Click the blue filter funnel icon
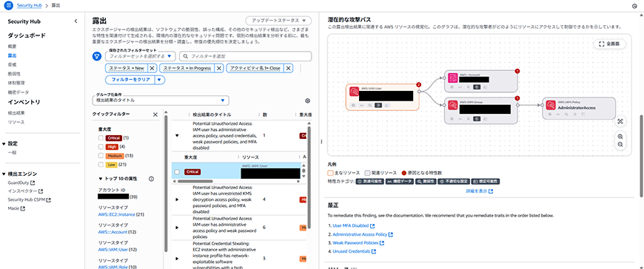 pos(96,56)
